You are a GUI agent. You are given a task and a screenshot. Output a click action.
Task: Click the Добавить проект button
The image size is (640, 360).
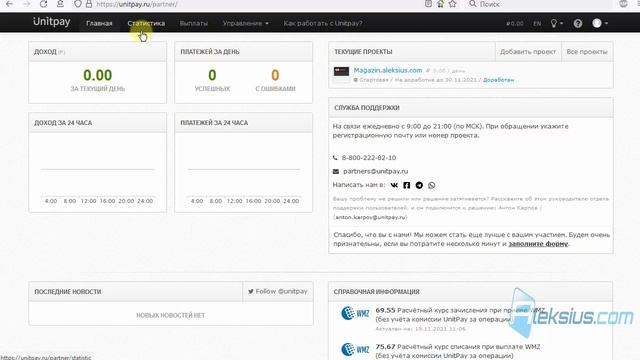(528, 52)
